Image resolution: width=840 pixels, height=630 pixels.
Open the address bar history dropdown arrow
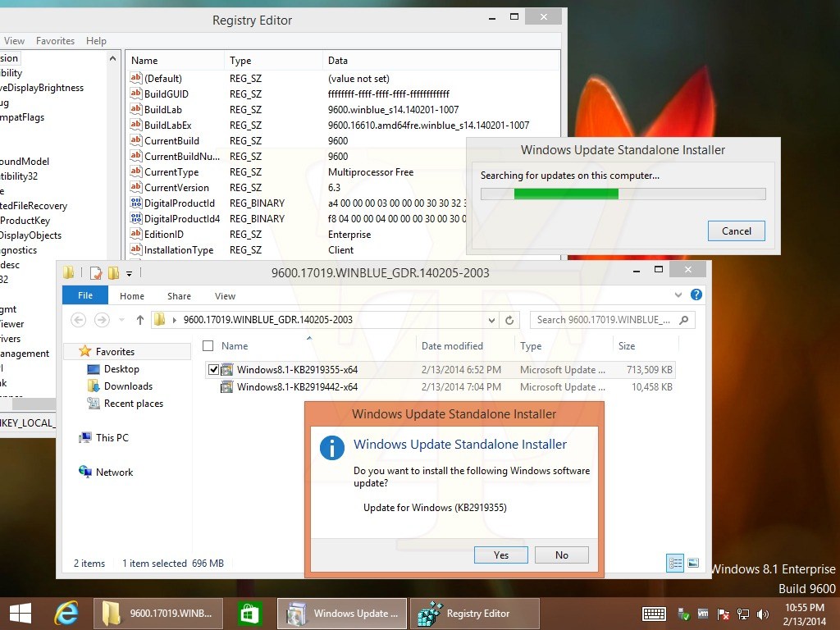pos(491,320)
